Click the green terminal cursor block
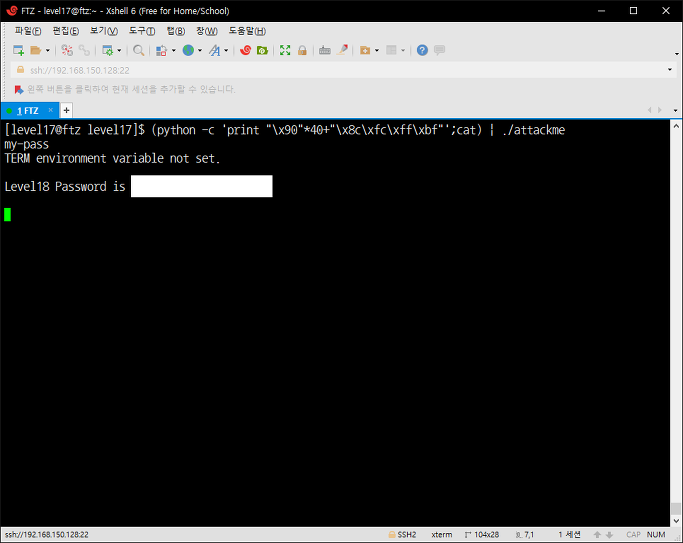This screenshot has height=543, width=683. tap(7, 215)
